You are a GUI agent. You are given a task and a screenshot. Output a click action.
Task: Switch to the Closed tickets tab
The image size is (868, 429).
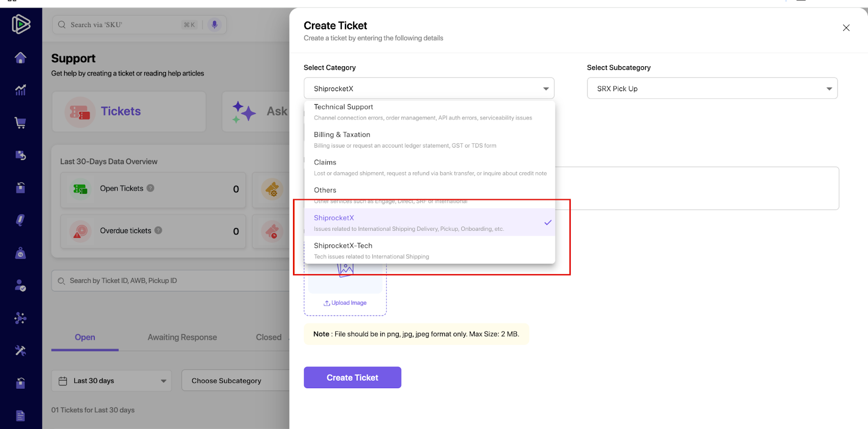click(x=269, y=337)
